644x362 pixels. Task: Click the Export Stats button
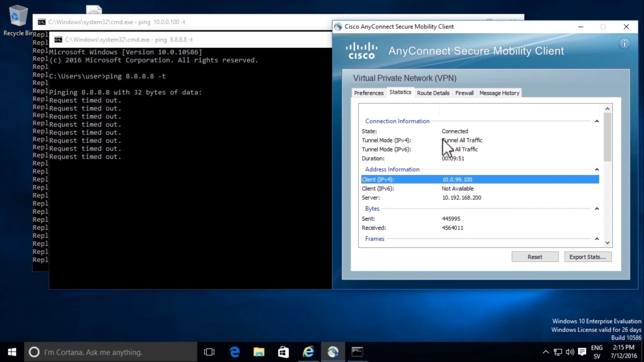588,257
